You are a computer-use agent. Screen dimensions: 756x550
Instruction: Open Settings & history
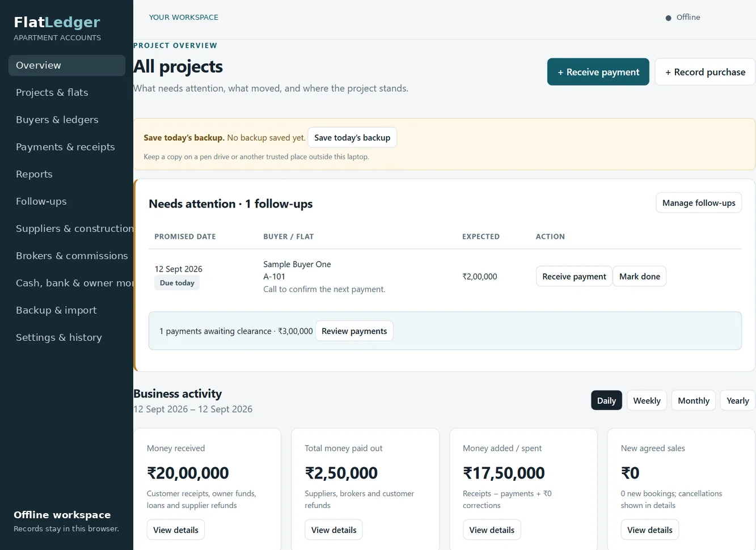coord(67,337)
